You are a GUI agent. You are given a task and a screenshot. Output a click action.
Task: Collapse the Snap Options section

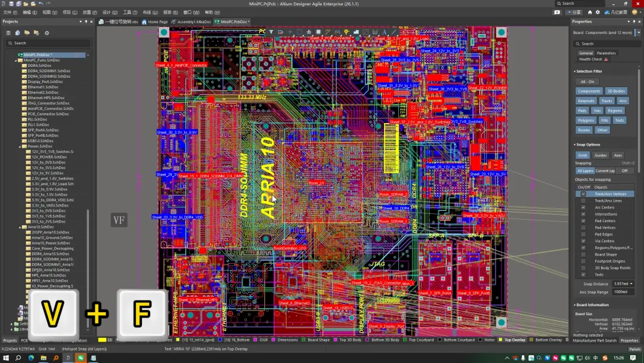click(575, 144)
